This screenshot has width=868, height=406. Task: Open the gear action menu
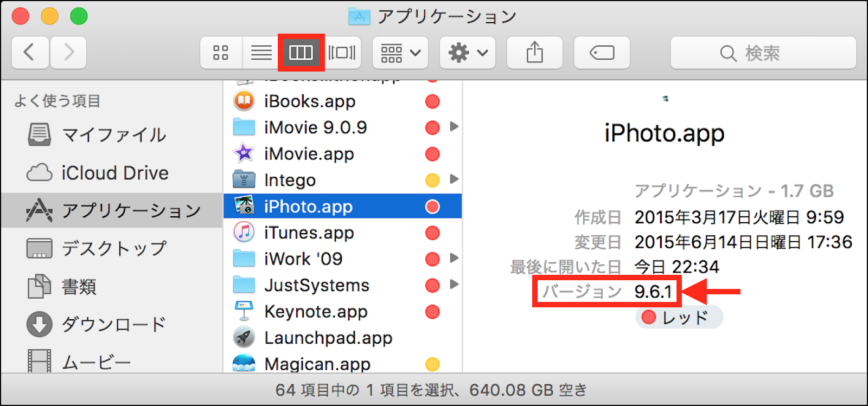[468, 53]
